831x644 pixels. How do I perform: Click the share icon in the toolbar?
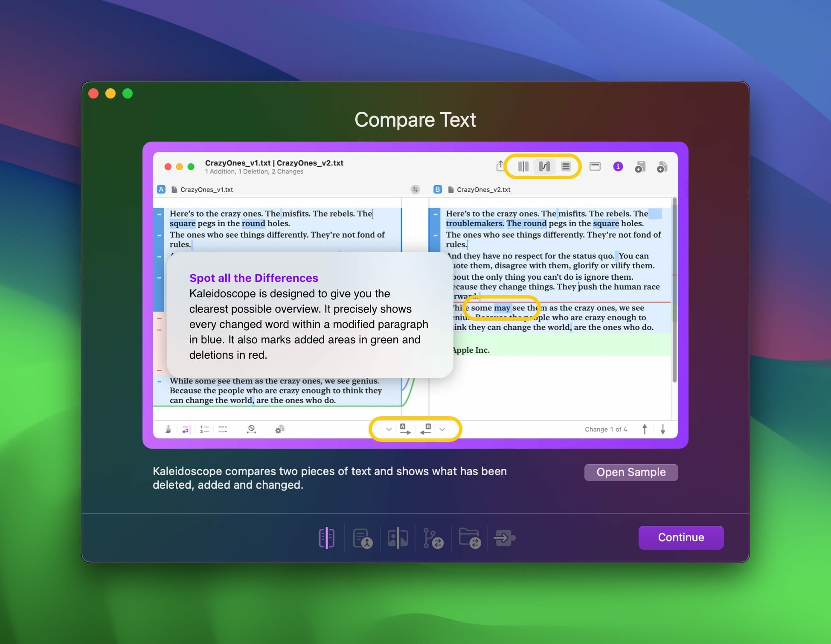pos(500,166)
